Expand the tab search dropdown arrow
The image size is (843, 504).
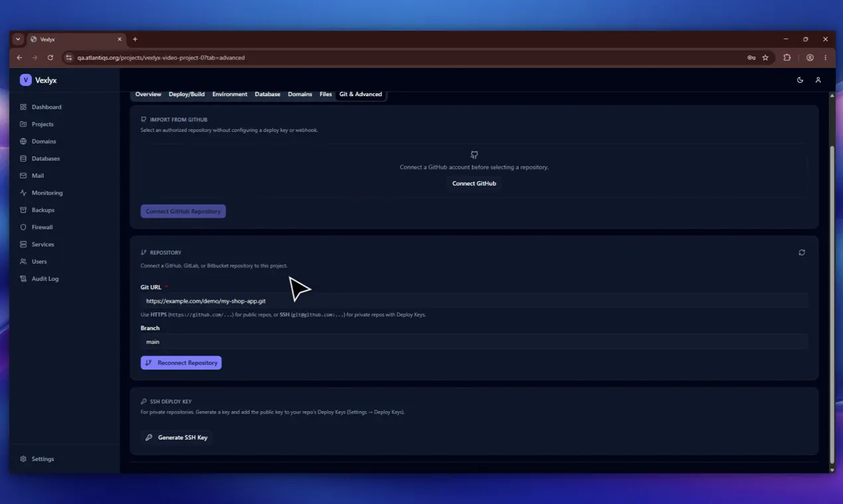18,39
